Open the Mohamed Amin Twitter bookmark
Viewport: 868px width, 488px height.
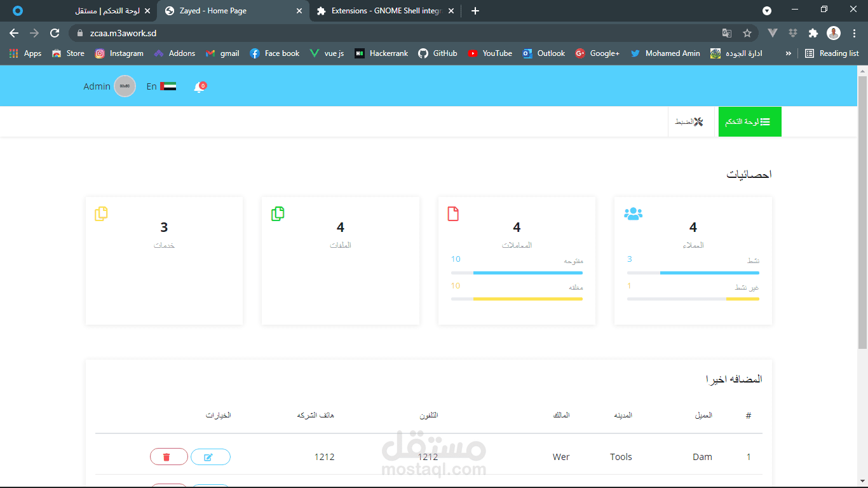click(665, 53)
